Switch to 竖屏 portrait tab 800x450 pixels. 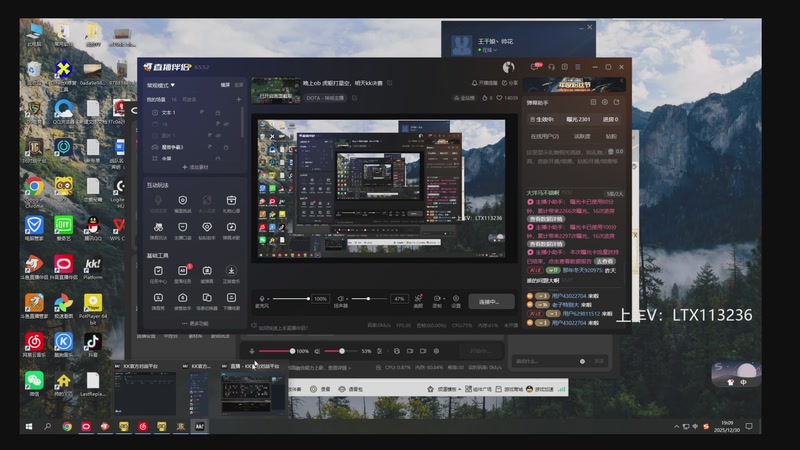tap(238, 85)
